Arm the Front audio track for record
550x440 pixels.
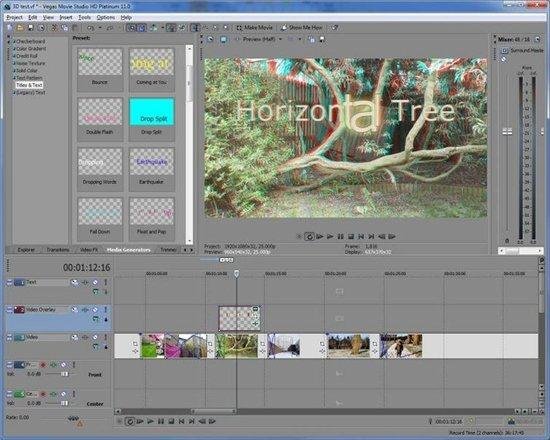pyautogui.click(x=43, y=365)
